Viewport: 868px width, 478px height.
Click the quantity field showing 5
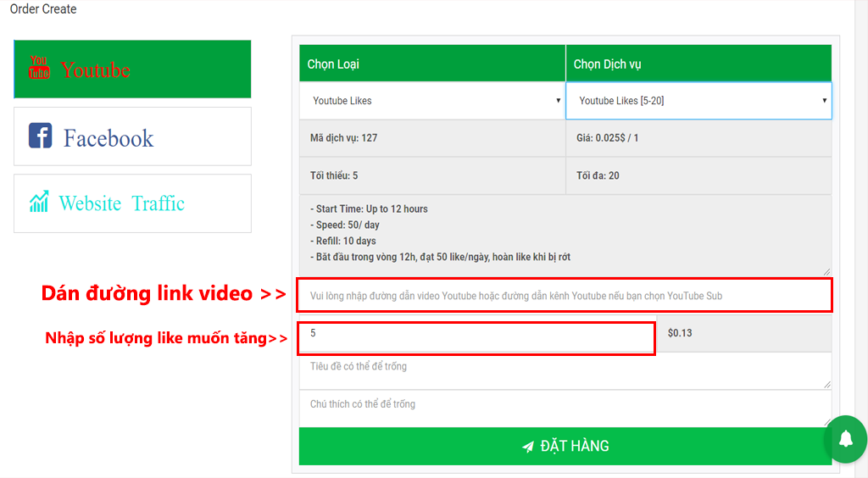coord(477,337)
